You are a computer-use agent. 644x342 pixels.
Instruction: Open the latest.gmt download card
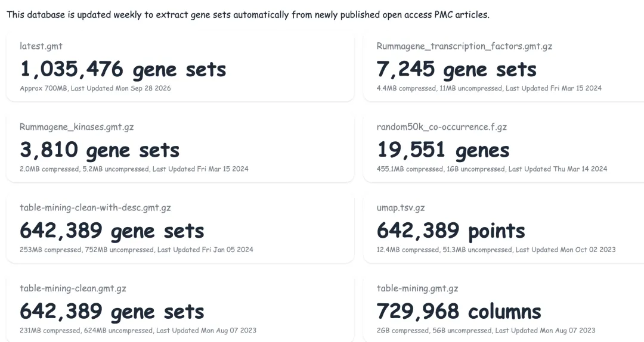click(x=180, y=67)
